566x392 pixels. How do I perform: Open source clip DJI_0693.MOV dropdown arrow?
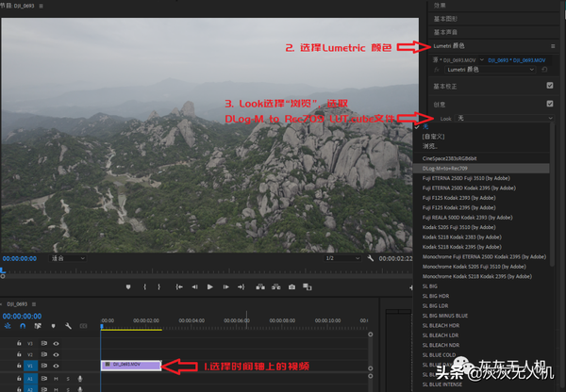point(481,60)
